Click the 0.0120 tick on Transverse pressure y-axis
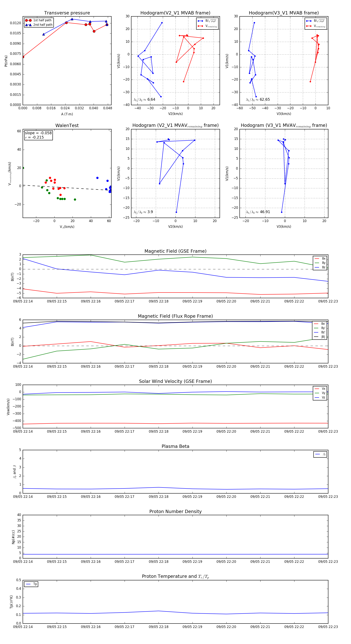This screenshot has height=644, width=351. point(15,23)
